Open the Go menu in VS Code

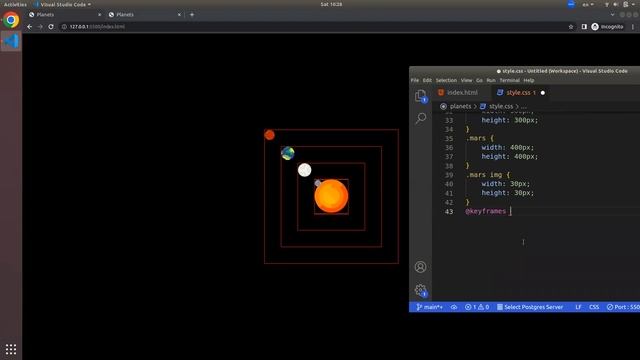tap(479, 80)
